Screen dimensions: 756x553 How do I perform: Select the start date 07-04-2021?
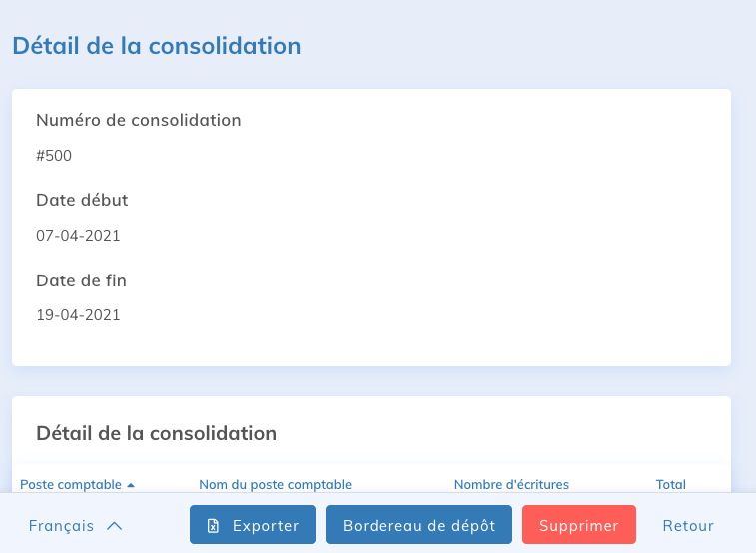pos(78,236)
